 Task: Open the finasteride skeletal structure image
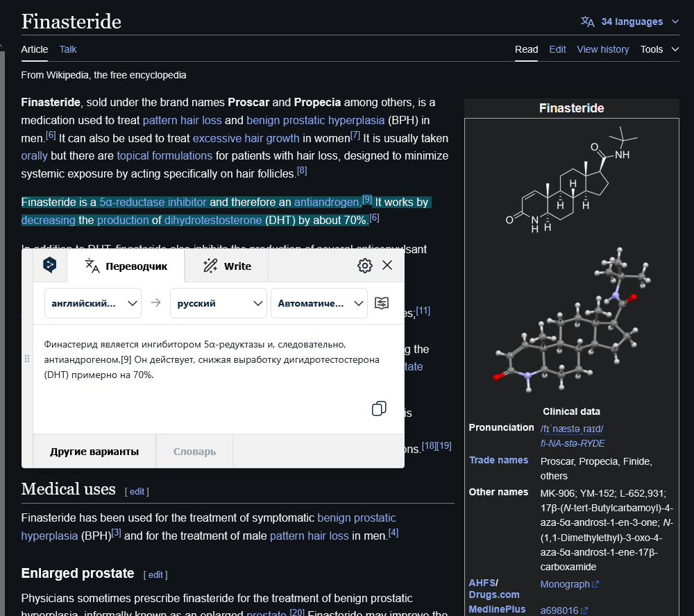pos(571,179)
